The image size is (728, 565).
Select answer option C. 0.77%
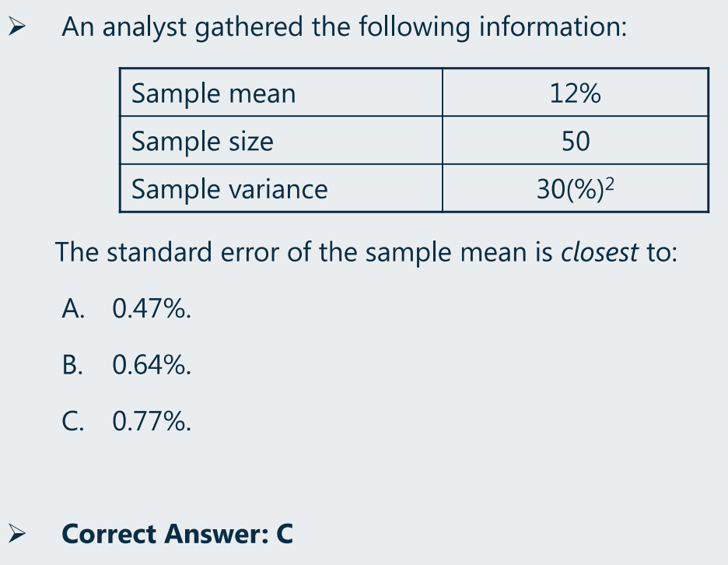click(126, 422)
